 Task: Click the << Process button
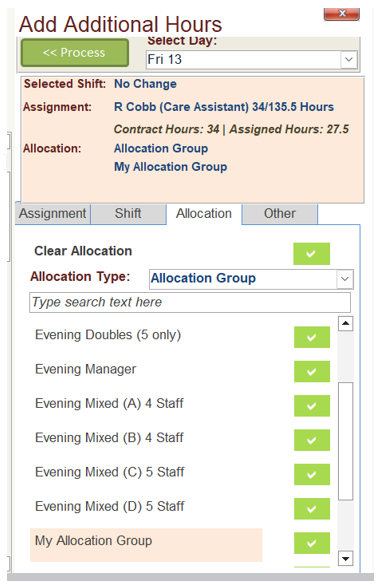(x=74, y=52)
